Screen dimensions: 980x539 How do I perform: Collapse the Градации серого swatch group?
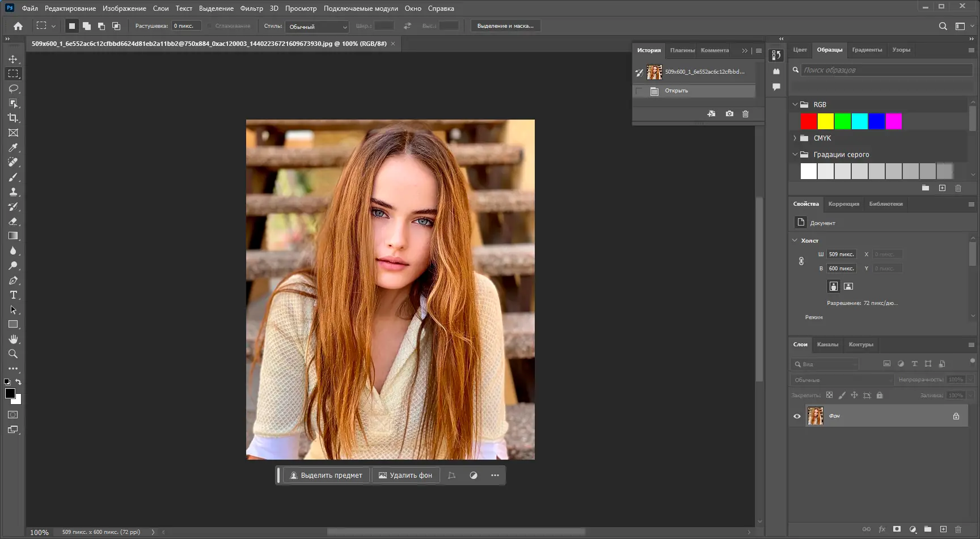click(795, 154)
